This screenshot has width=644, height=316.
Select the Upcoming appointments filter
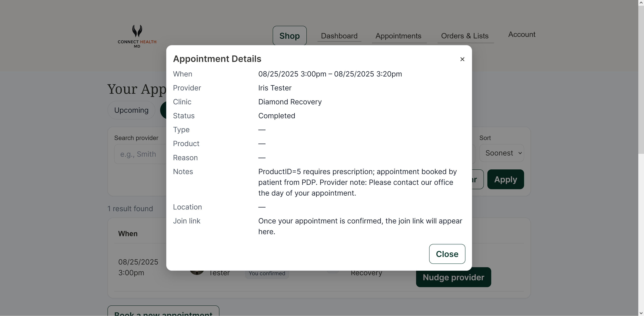coord(131,110)
